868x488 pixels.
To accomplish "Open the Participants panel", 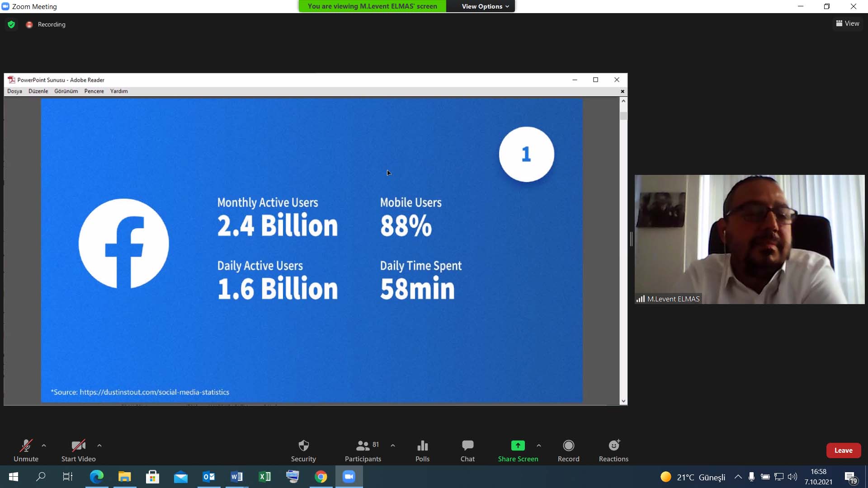I will tap(363, 450).
